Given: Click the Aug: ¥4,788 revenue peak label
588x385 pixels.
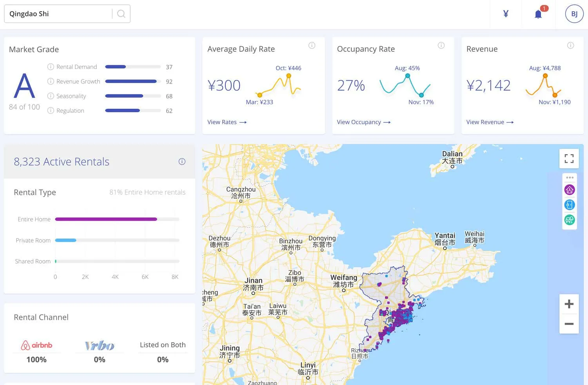Looking at the screenshot, I should [545, 68].
